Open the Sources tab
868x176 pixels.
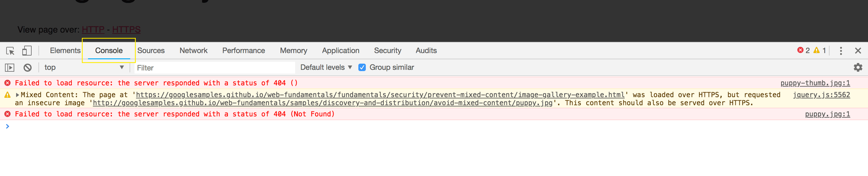151,51
